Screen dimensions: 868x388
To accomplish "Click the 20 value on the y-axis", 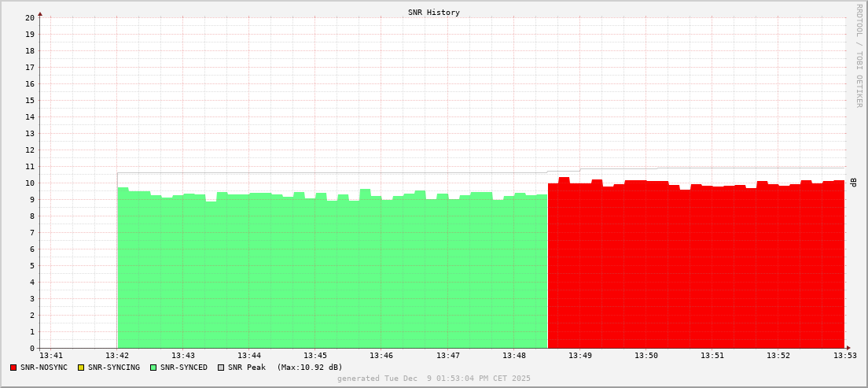I will point(29,17).
